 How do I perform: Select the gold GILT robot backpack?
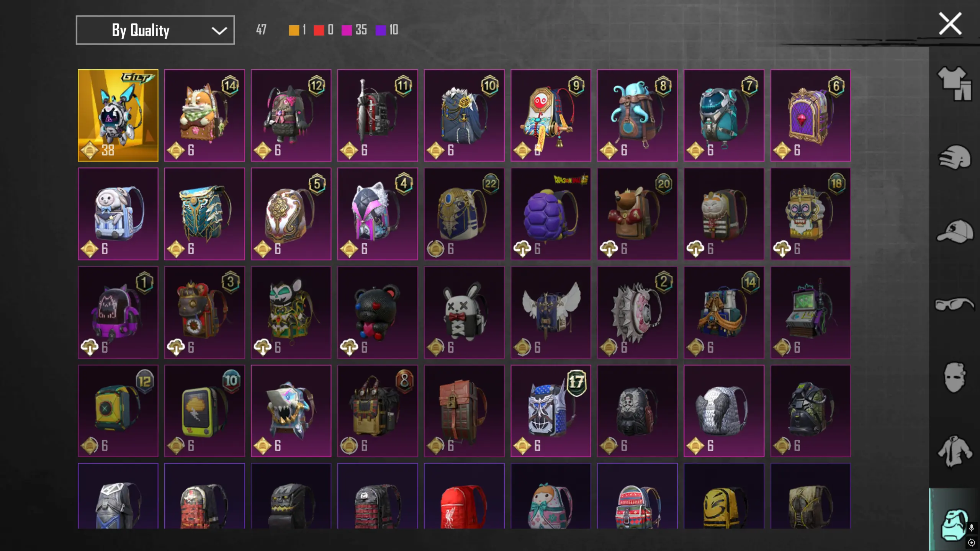click(x=118, y=115)
